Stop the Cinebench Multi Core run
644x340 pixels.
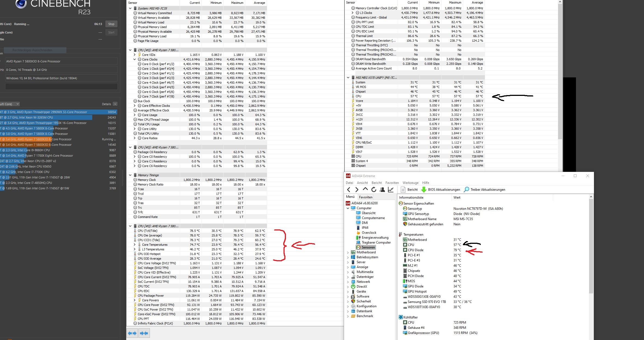pyautogui.click(x=111, y=24)
